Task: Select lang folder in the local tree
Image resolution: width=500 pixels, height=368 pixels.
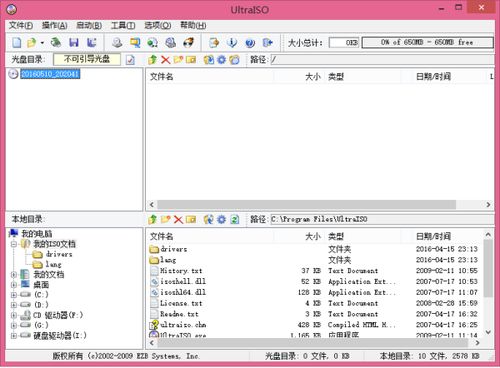Action: [x=53, y=265]
